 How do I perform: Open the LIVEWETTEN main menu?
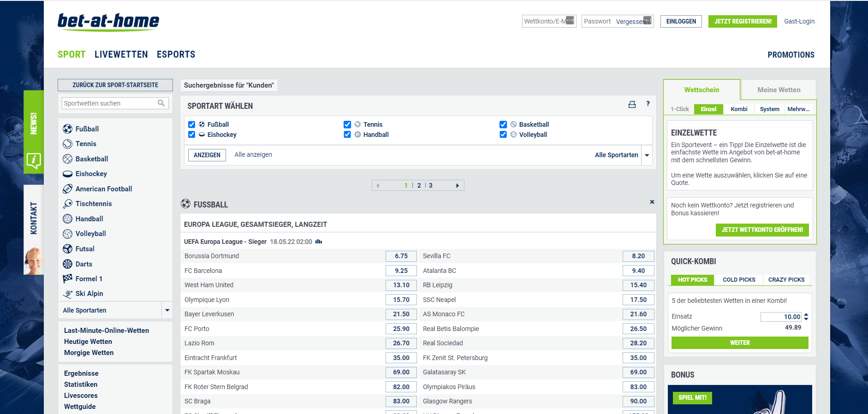pyautogui.click(x=121, y=54)
